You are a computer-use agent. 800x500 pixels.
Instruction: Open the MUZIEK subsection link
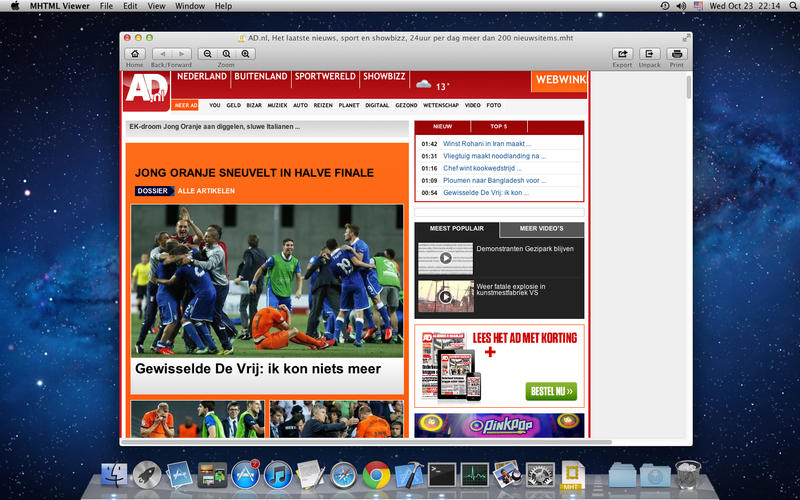point(278,105)
